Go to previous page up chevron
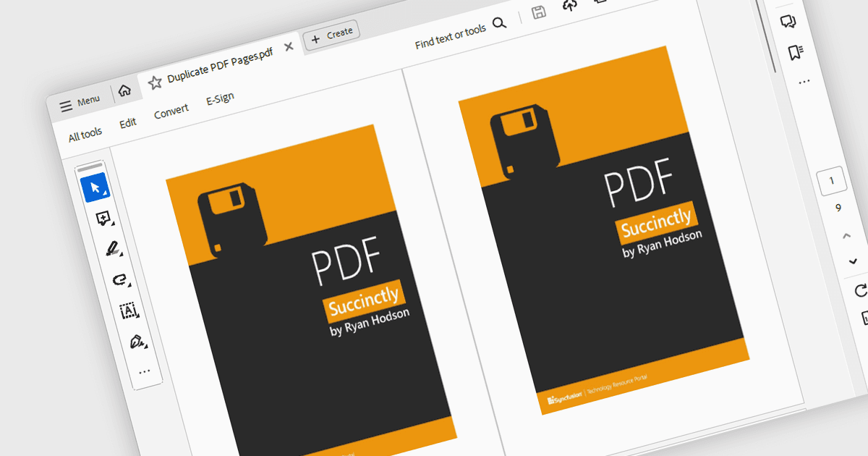Screen dimensions: 868x456 pos(846,236)
